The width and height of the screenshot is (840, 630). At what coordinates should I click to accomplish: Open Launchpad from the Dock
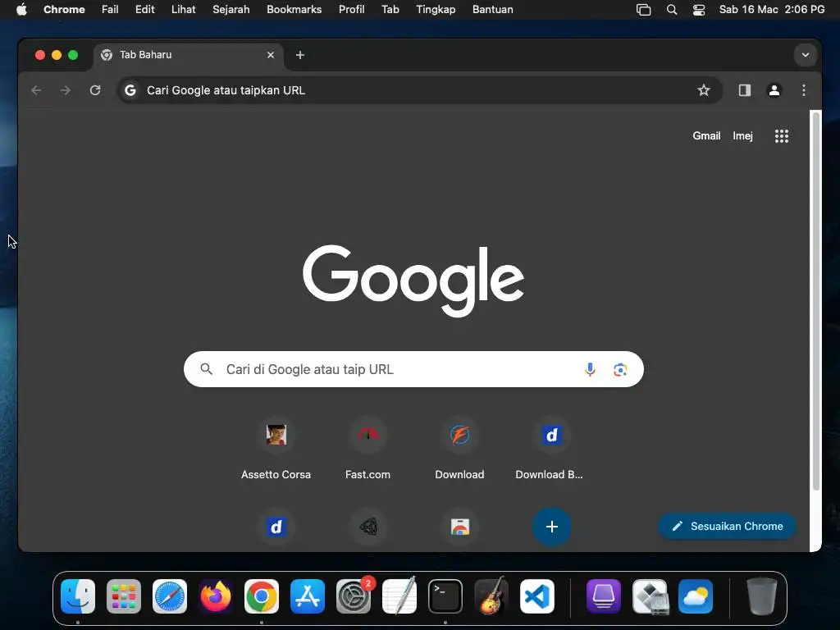124,596
